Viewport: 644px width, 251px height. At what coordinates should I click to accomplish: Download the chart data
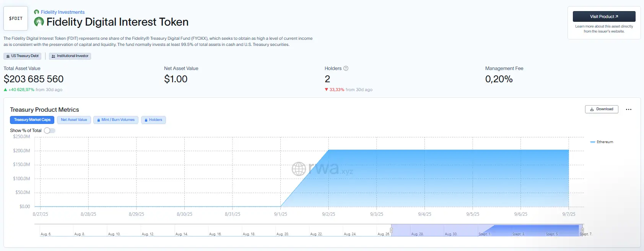602,109
